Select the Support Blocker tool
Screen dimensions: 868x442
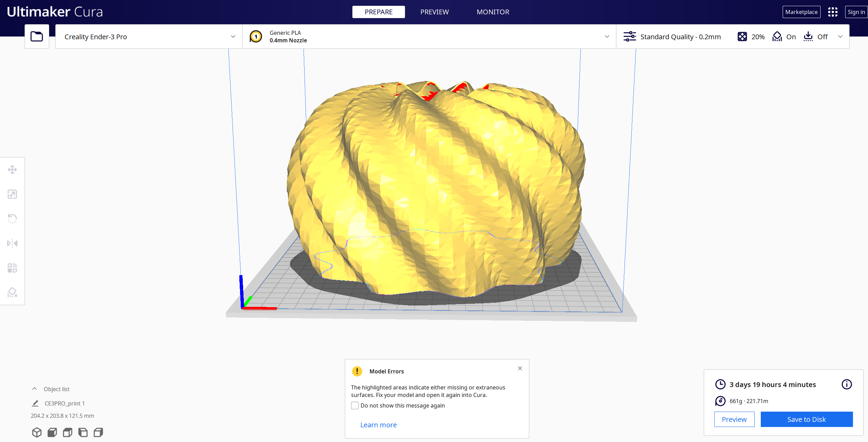12,293
